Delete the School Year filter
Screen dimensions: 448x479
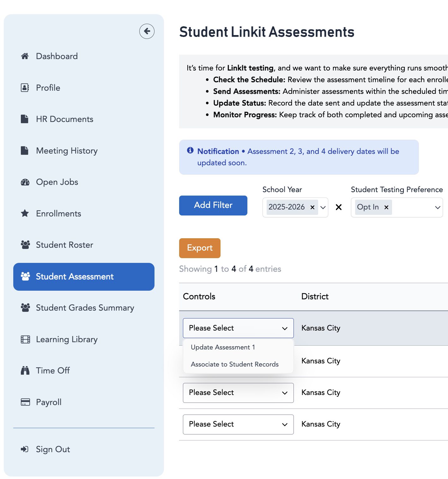[x=339, y=207]
